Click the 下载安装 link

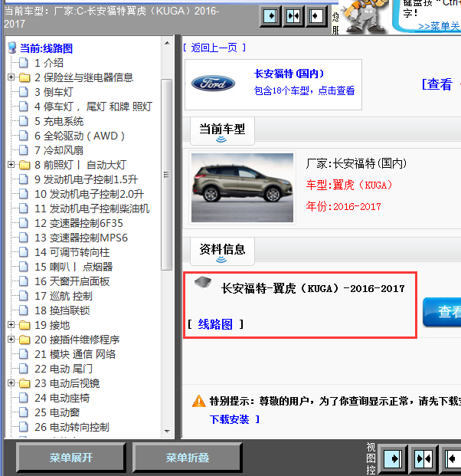click(229, 419)
